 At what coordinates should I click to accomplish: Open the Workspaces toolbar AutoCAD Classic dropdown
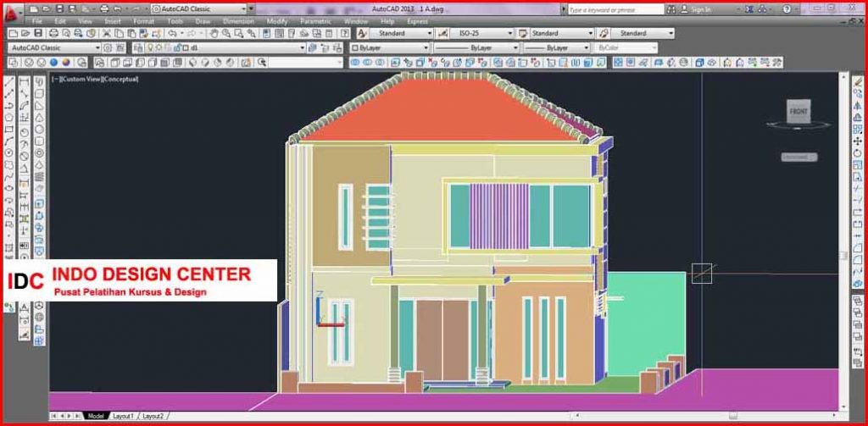55,48
